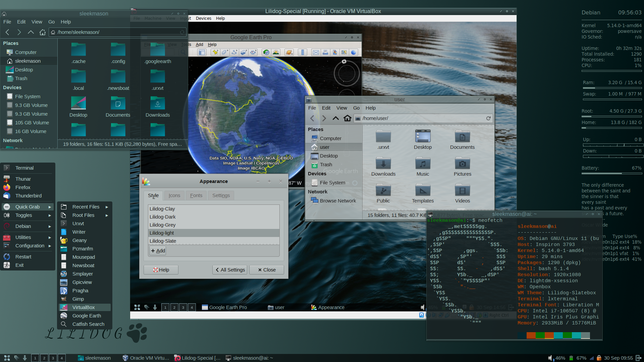Switch to the Icons tab in Appearance
Viewport: 644px width, 362px height.
point(174,195)
